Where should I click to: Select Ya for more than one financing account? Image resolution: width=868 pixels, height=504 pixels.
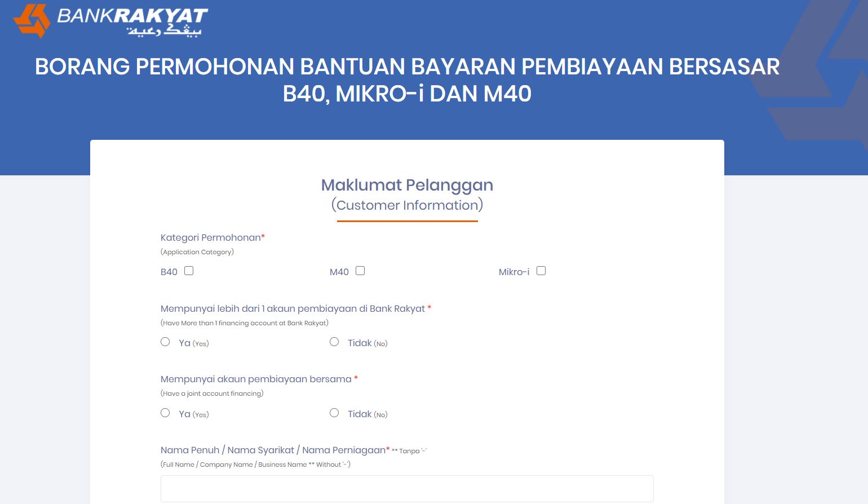pyautogui.click(x=165, y=342)
